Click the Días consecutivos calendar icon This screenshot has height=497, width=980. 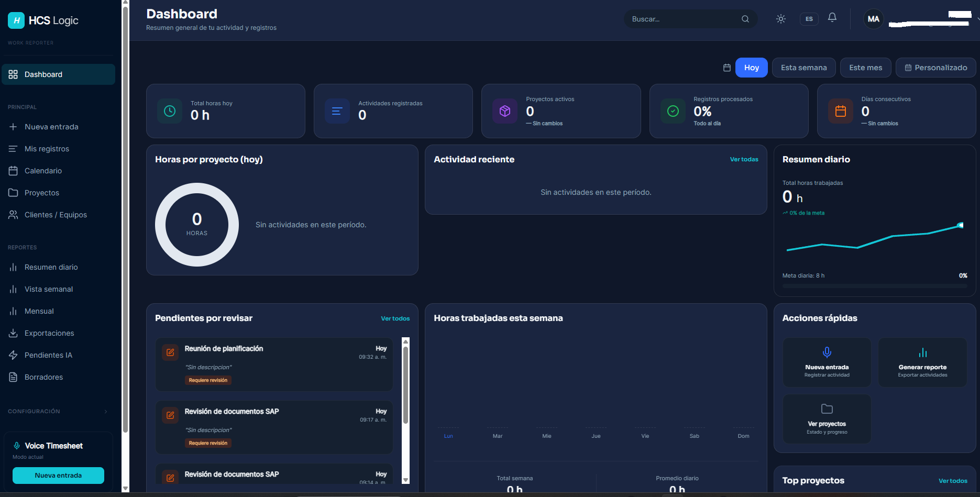point(841,111)
